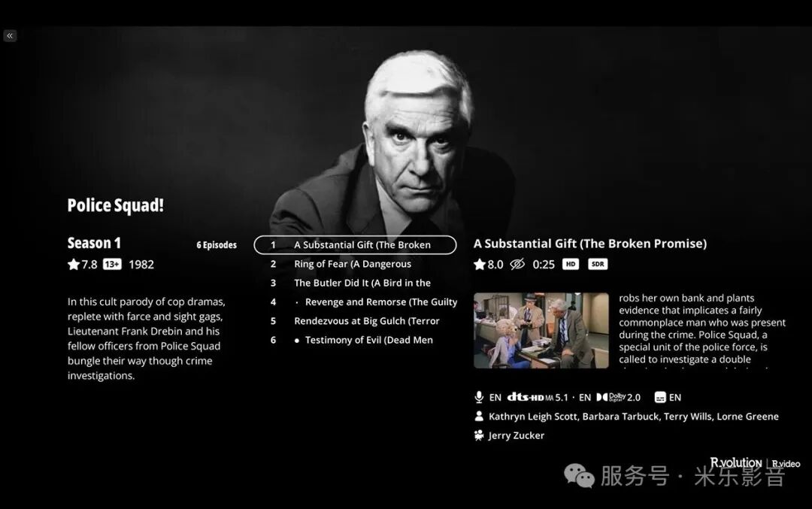The image size is (812, 509).
Task: Click the Season 1 heading
Action: [94, 243]
